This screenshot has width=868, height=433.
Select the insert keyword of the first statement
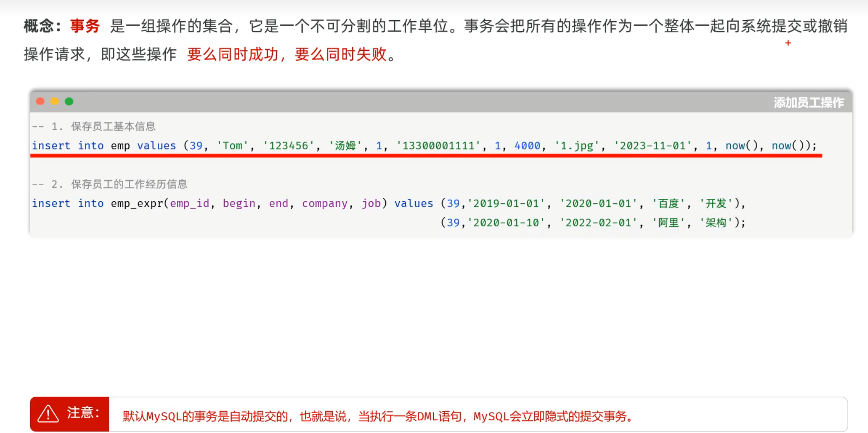click(x=51, y=146)
